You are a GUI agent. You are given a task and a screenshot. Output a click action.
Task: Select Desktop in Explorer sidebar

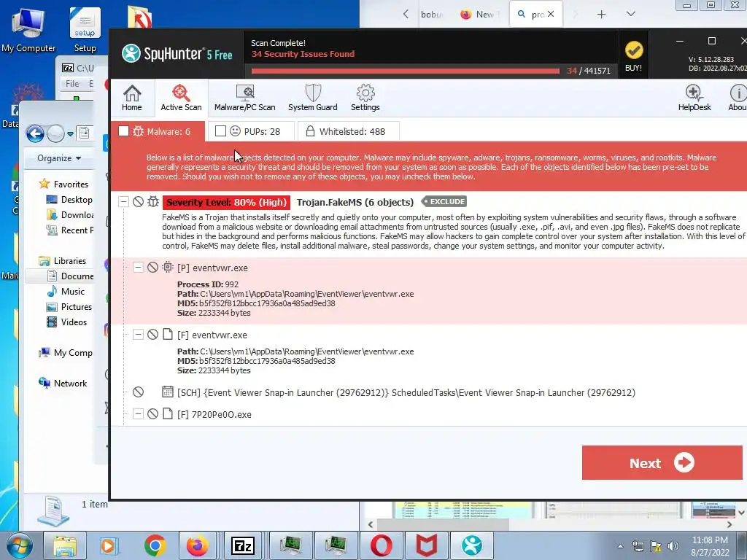click(x=69, y=200)
